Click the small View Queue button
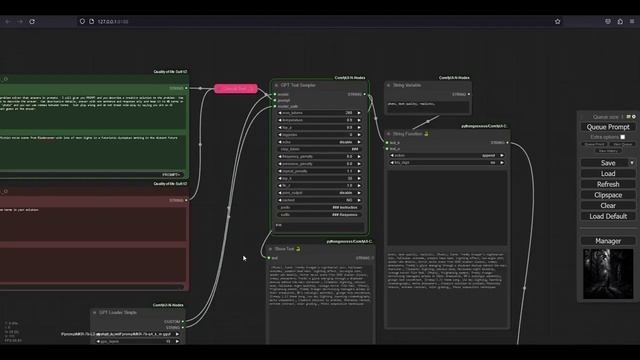 pos(622,144)
